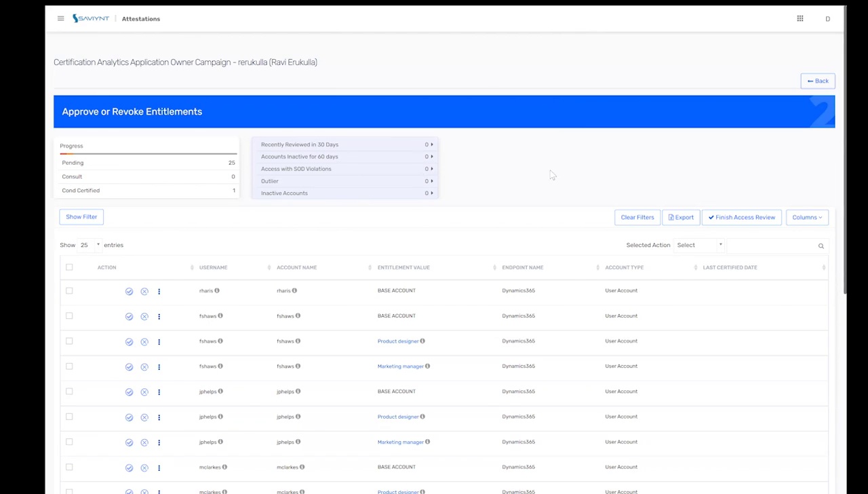868x494 pixels.
Task: Revoke mclarkes BASE ACCOUNT entitlement
Action: [x=144, y=468]
